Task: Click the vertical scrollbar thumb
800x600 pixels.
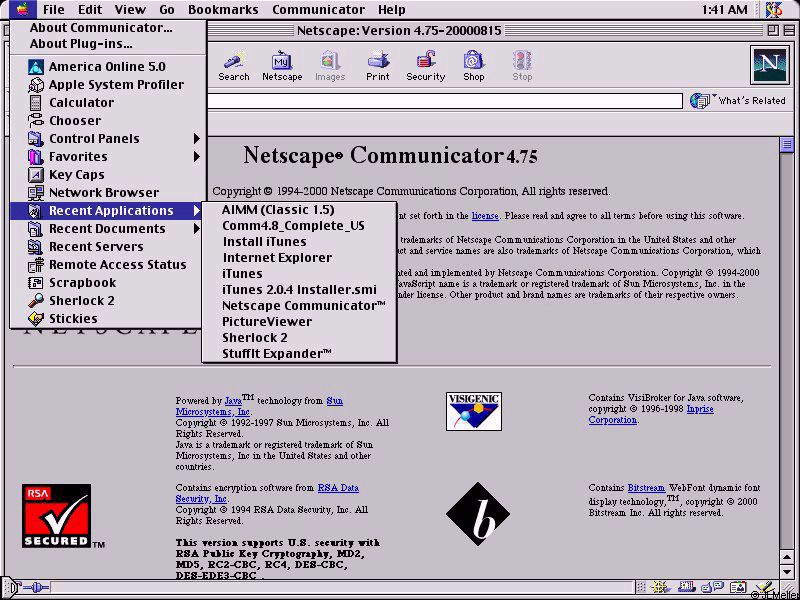Action: (786, 144)
